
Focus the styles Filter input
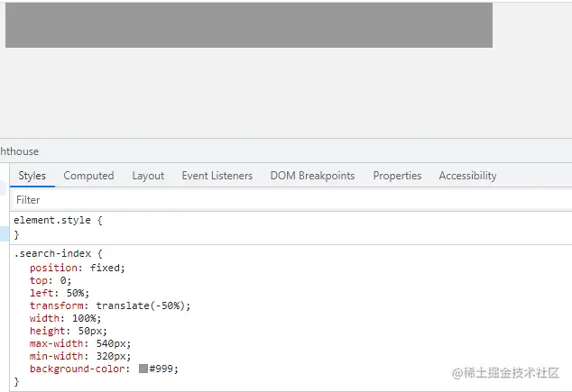click(x=271, y=200)
